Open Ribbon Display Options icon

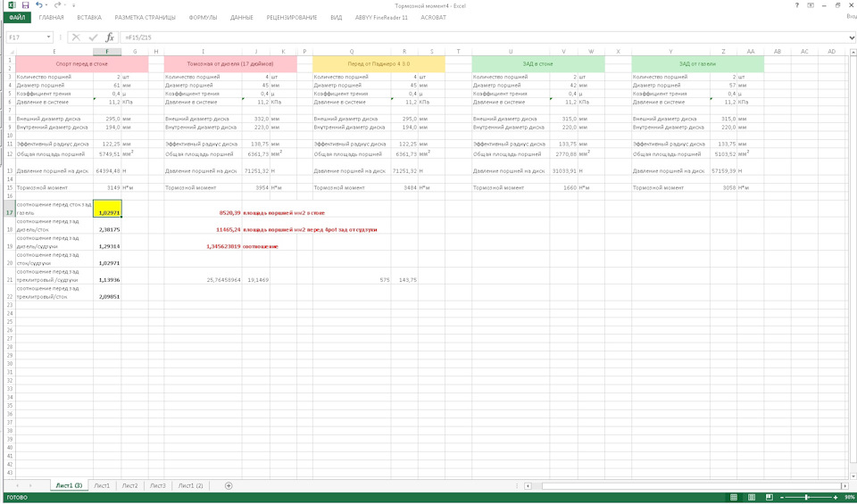click(x=811, y=5)
